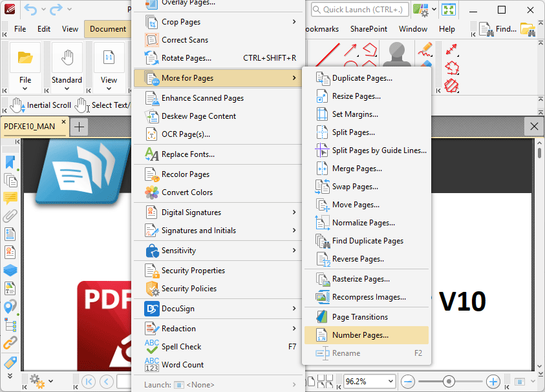
Task: Open the Layers pane sidebar icon
Action: (10, 270)
